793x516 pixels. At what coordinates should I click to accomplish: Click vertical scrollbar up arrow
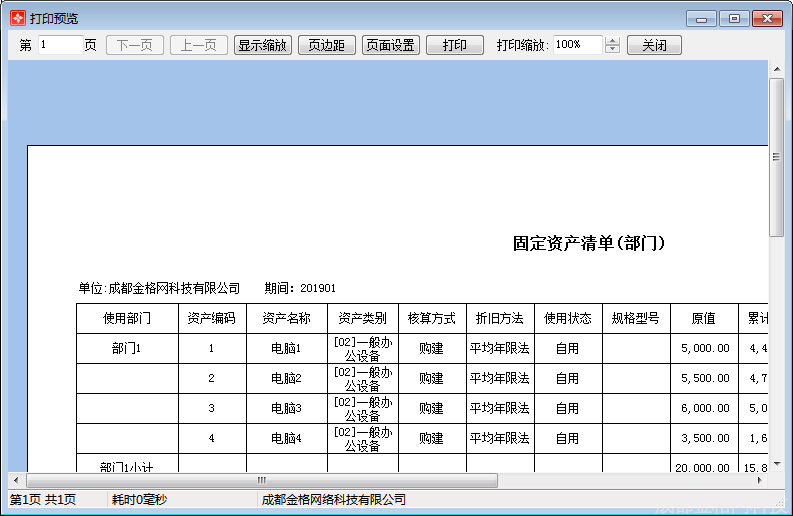coord(776,68)
